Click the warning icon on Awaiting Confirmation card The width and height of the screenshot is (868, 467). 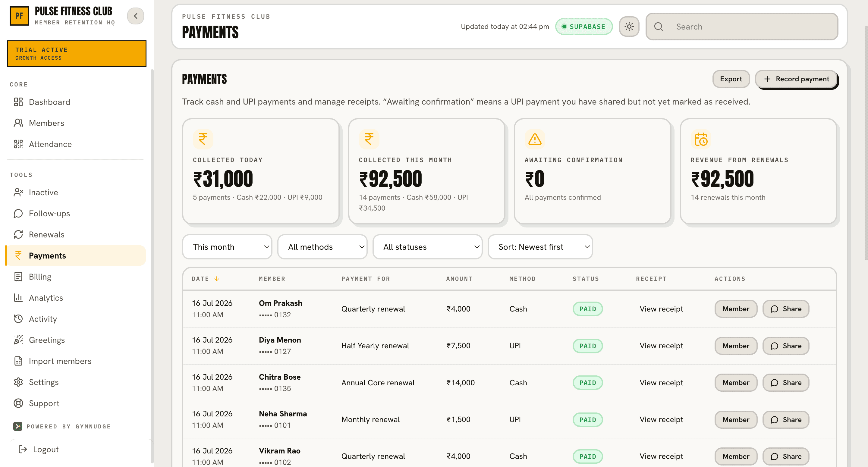point(535,139)
